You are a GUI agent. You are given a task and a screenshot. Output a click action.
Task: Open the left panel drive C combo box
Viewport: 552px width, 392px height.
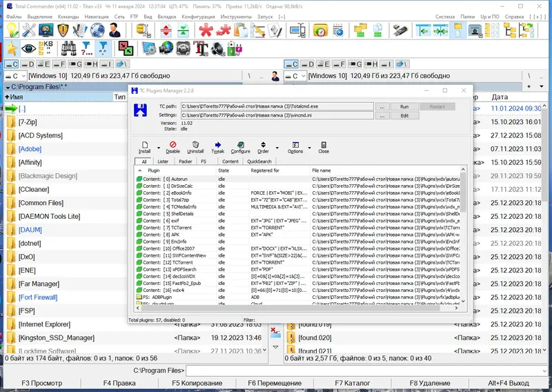[x=15, y=76]
